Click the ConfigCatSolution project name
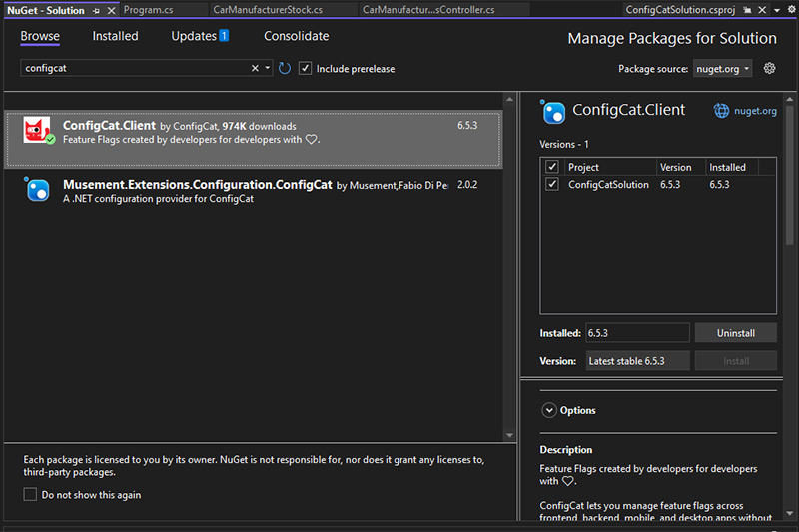 coord(608,185)
